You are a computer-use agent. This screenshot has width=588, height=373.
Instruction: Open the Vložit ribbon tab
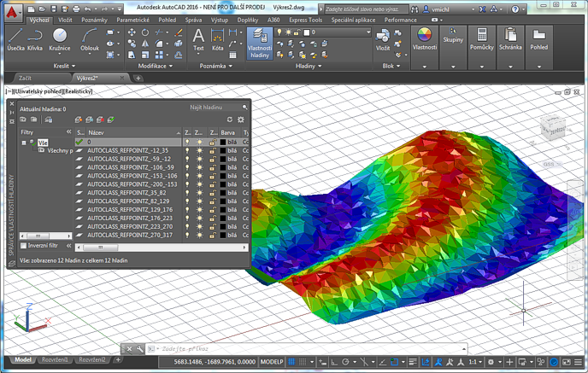pyautogui.click(x=65, y=20)
